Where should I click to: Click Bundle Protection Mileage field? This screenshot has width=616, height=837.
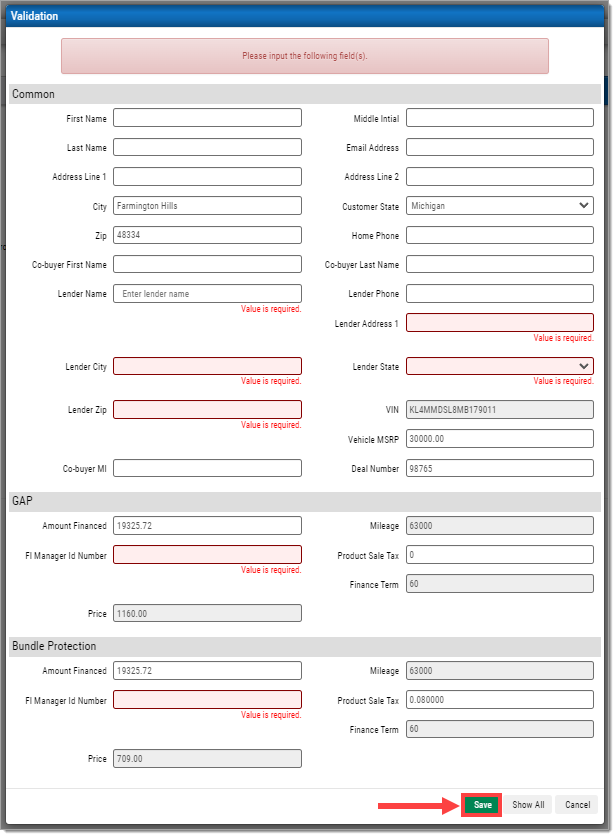click(500, 671)
